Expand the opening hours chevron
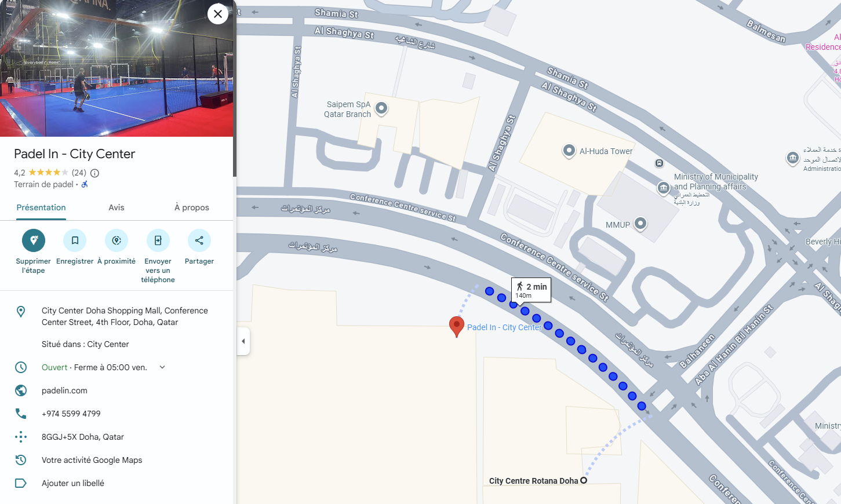The width and height of the screenshot is (841, 504). (x=162, y=367)
